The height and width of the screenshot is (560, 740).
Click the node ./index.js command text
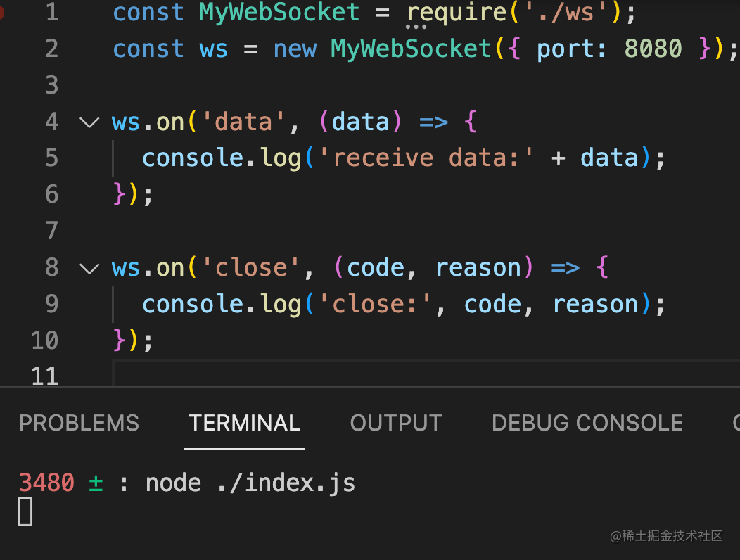(x=250, y=483)
